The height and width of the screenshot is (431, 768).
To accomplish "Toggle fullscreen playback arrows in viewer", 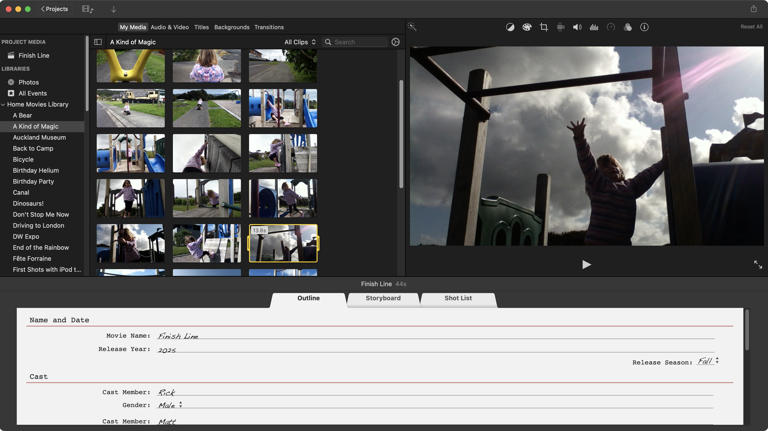I will (758, 265).
